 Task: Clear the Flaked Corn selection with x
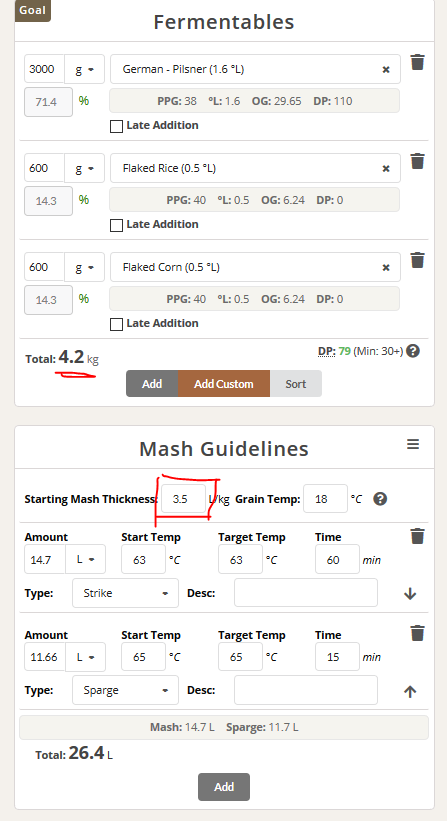[x=386, y=268]
